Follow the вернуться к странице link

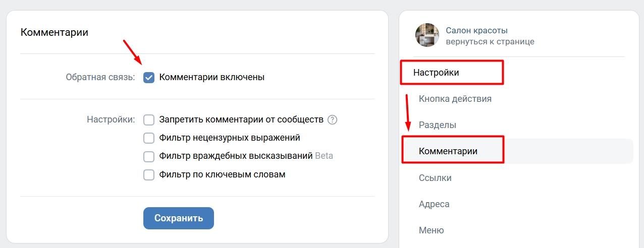tap(490, 41)
